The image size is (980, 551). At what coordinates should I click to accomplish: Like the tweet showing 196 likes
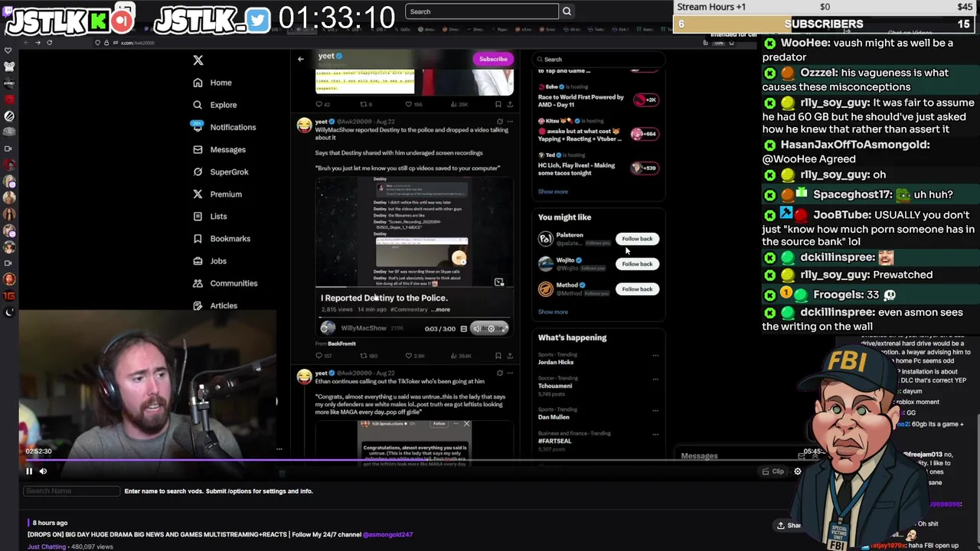[413, 104]
